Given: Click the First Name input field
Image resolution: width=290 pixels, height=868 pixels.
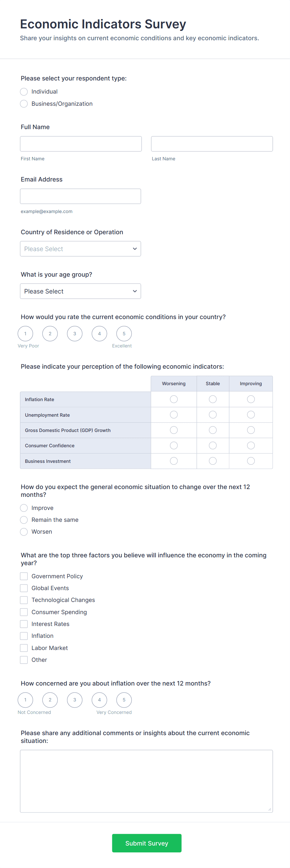Looking at the screenshot, I should coord(81,143).
